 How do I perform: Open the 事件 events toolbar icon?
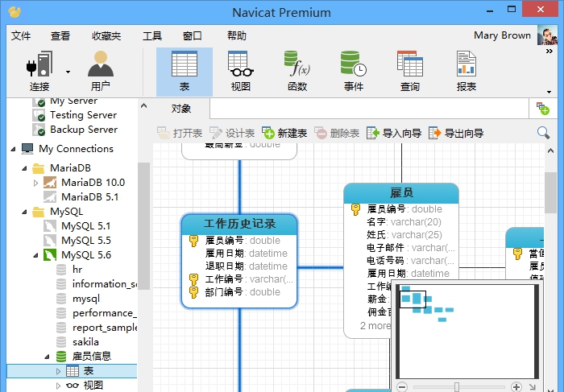tap(353, 72)
